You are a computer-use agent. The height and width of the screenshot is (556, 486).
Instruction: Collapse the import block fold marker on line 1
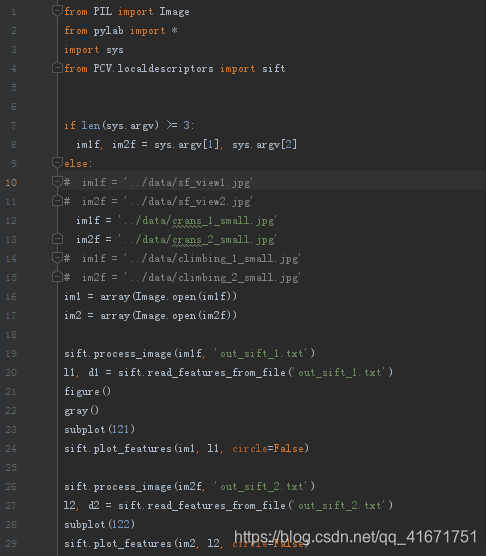pos(57,11)
